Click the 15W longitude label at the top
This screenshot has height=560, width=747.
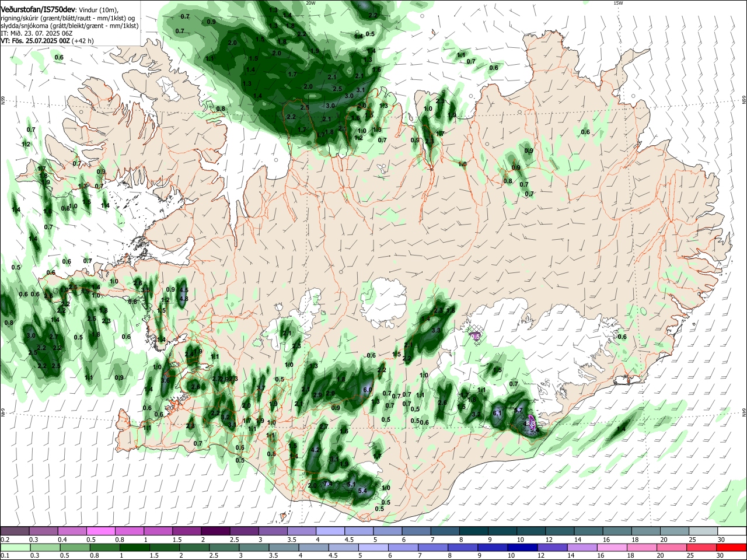point(618,3)
